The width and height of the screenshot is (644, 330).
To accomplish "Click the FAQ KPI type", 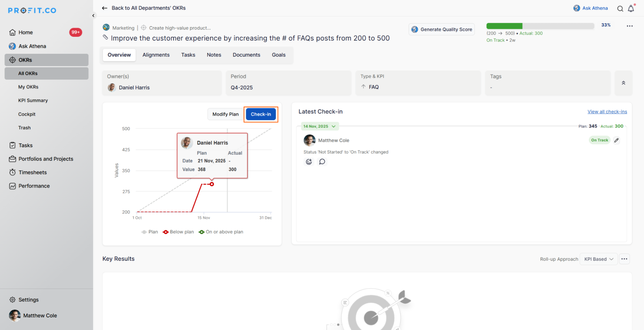I will point(374,87).
